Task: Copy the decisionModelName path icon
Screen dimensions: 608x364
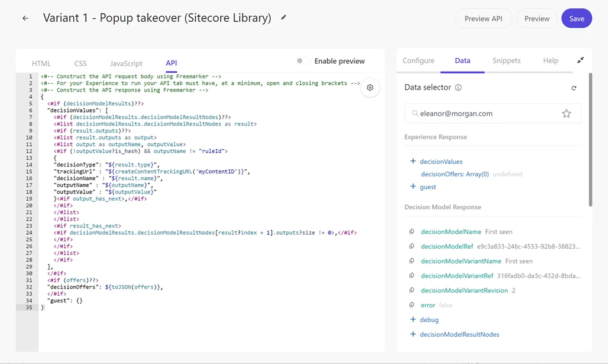Action: coord(412,231)
